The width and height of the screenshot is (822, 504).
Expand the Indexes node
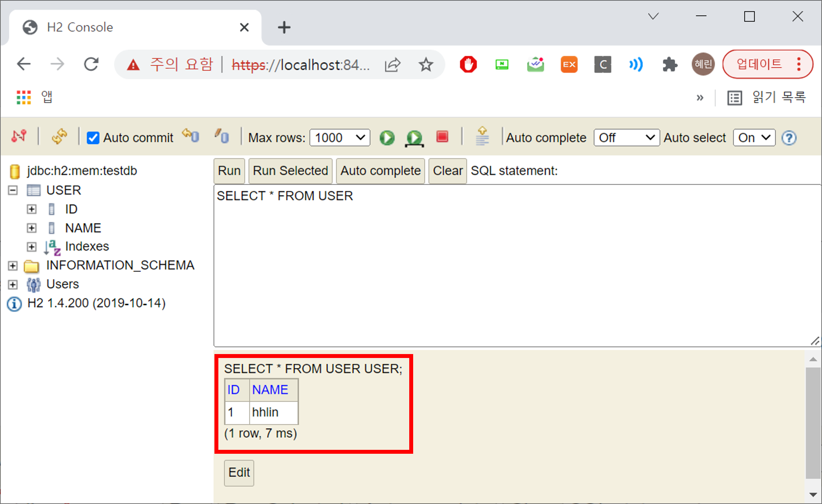(31, 247)
